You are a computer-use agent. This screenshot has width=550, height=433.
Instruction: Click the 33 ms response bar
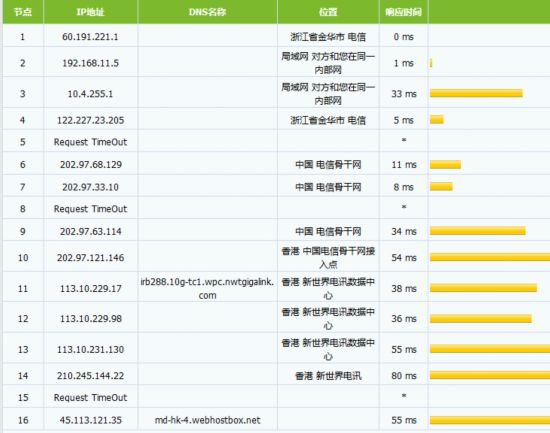[x=476, y=93]
